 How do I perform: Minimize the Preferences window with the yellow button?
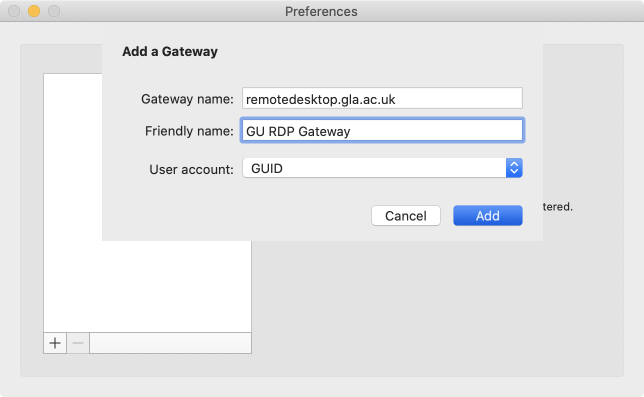(x=34, y=11)
